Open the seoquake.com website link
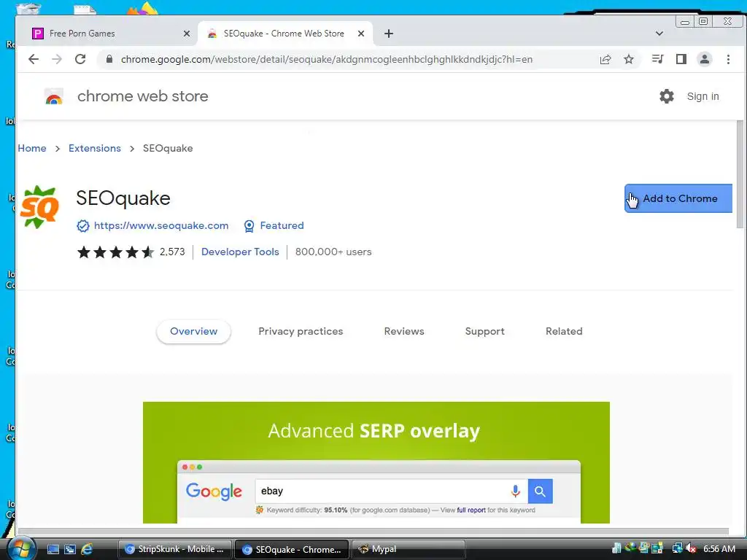747x560 pixels. point(161,225)
